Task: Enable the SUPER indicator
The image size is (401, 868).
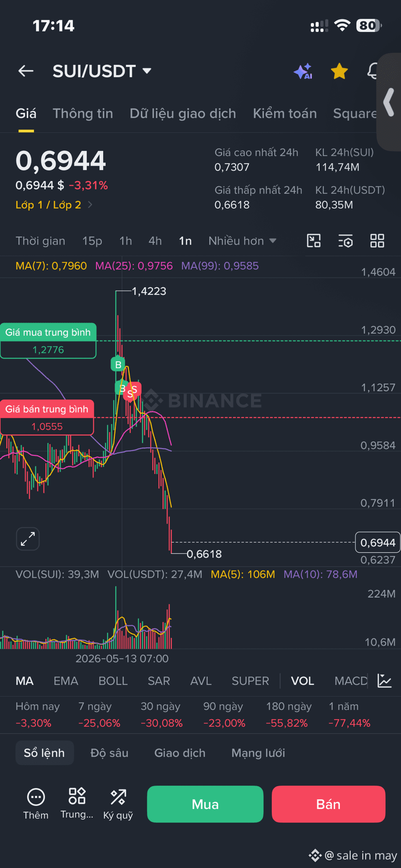Action: point(250,681)
